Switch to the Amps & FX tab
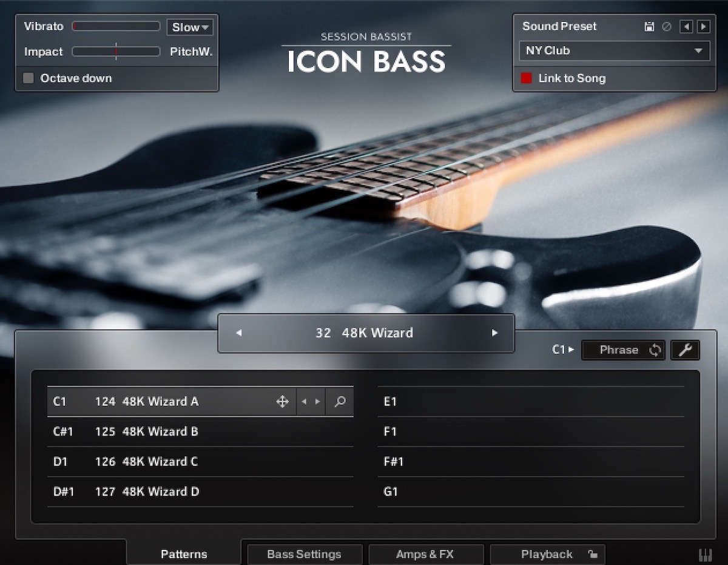Viewport: 728px width, 565px height. [x=425, y=555]
